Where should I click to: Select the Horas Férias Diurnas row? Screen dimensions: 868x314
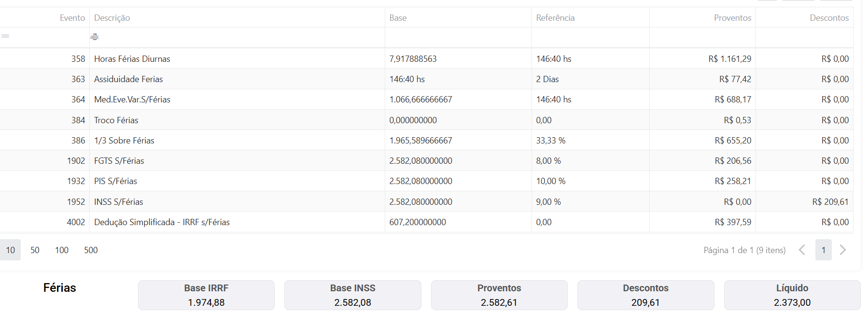[132, 59]
